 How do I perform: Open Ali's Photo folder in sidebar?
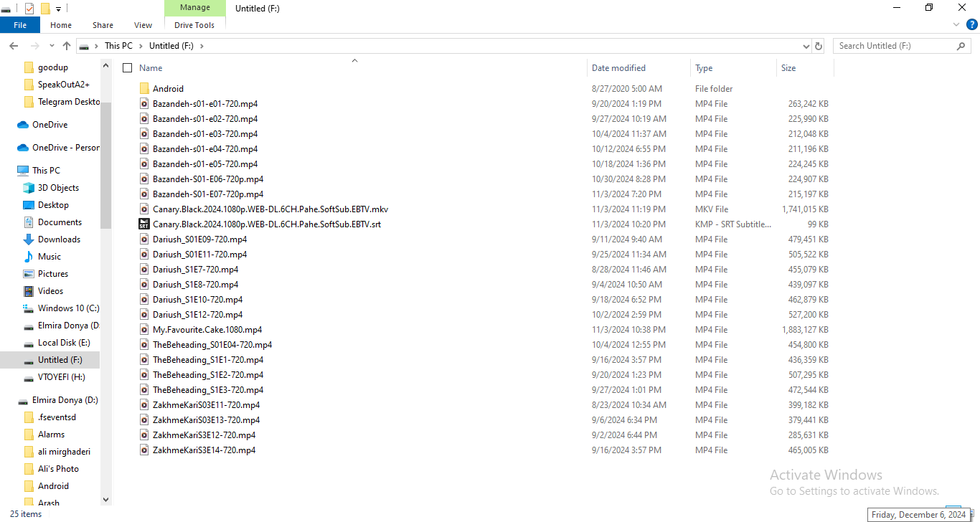(58, 469)
